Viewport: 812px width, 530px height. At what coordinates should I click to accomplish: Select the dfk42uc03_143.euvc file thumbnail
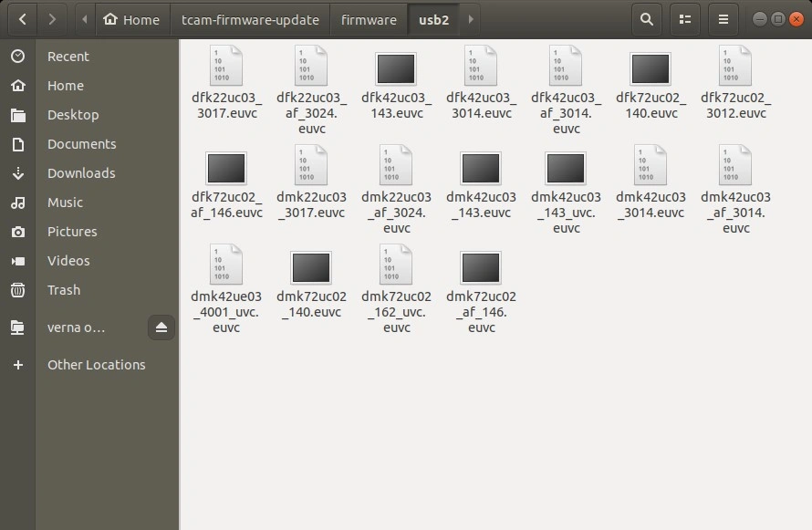point(396,69)
